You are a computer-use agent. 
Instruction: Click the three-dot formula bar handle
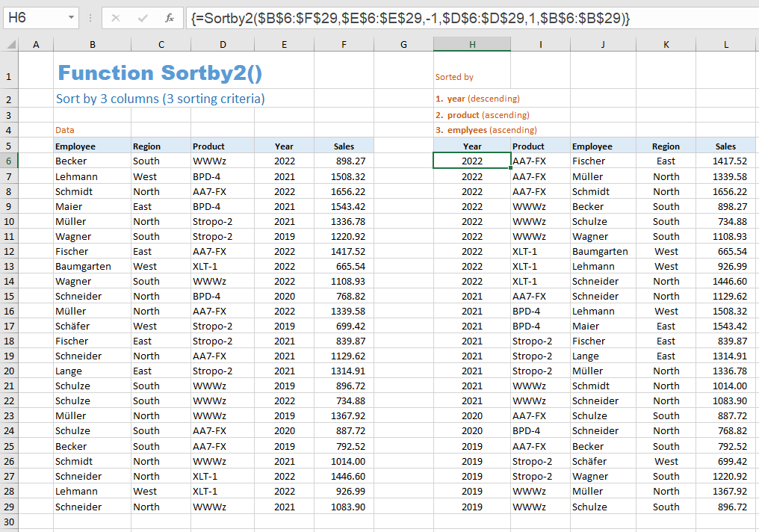pyautogui.click(x=90, y=19)
